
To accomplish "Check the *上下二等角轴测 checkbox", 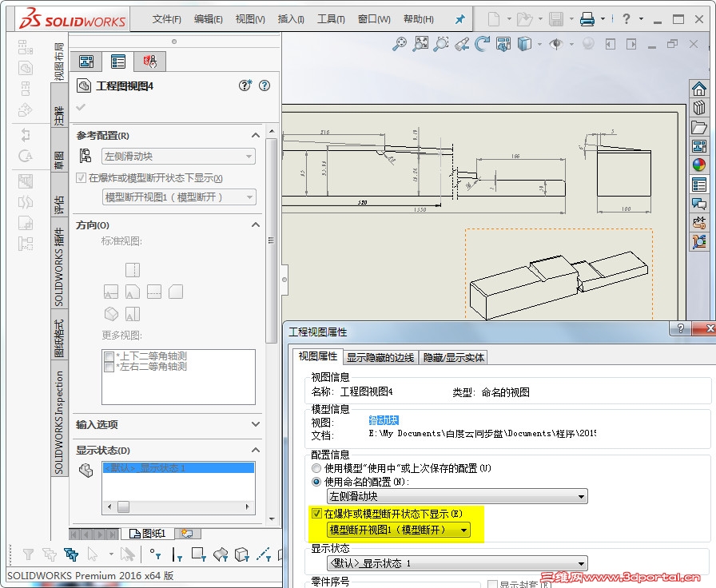I will (109, 356).
